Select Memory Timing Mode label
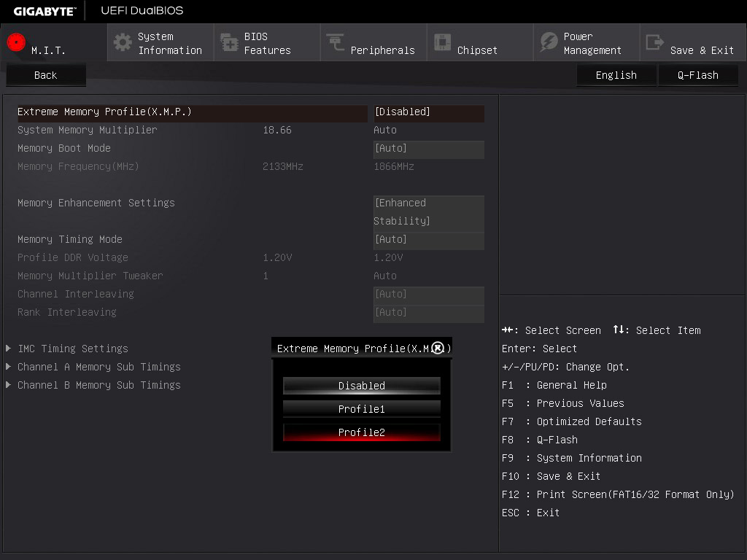Image resolution: width=747 pixels, height=560 pixels. tap(70, 239)
